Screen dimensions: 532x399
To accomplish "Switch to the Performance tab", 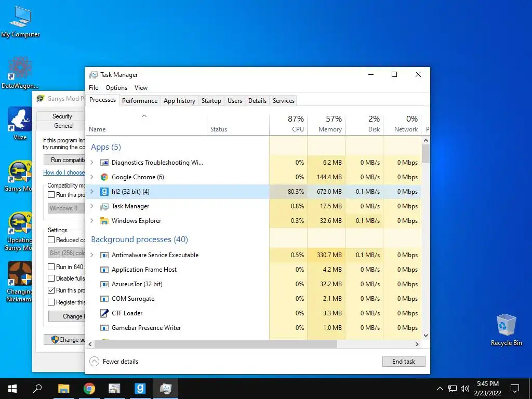I will tap(140, 101).
